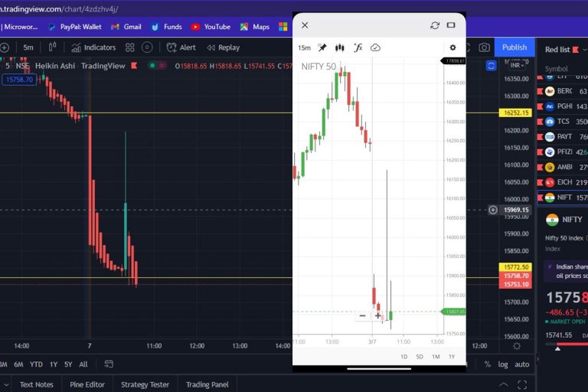
Task: Select TCS in the watchlist
Action: click(x=563, y=121)
